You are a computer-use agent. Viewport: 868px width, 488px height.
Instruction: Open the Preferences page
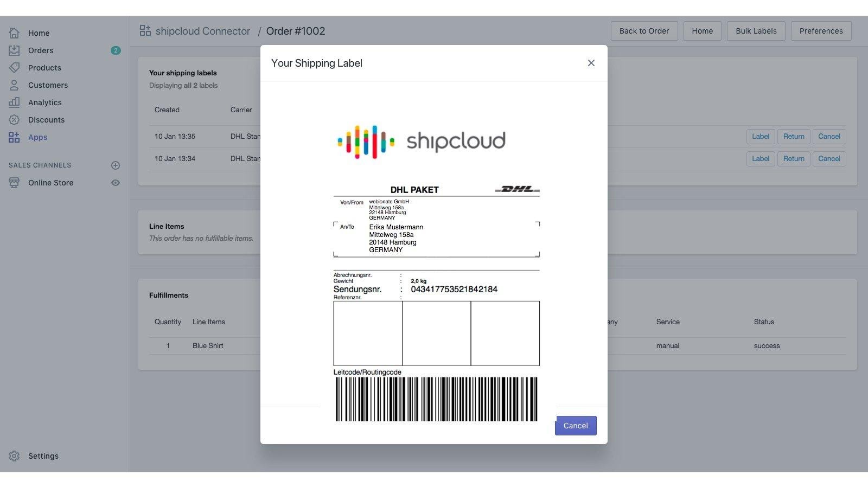coord(821,31)
